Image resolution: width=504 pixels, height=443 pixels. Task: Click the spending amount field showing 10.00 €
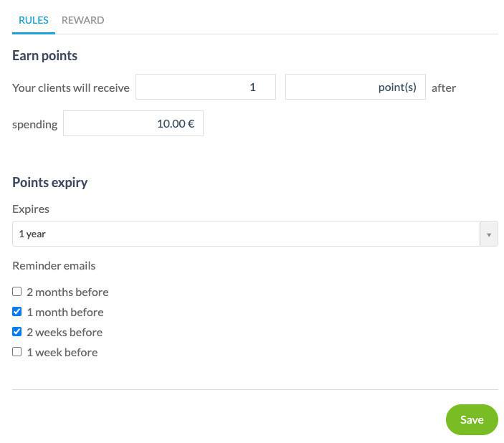133,123
